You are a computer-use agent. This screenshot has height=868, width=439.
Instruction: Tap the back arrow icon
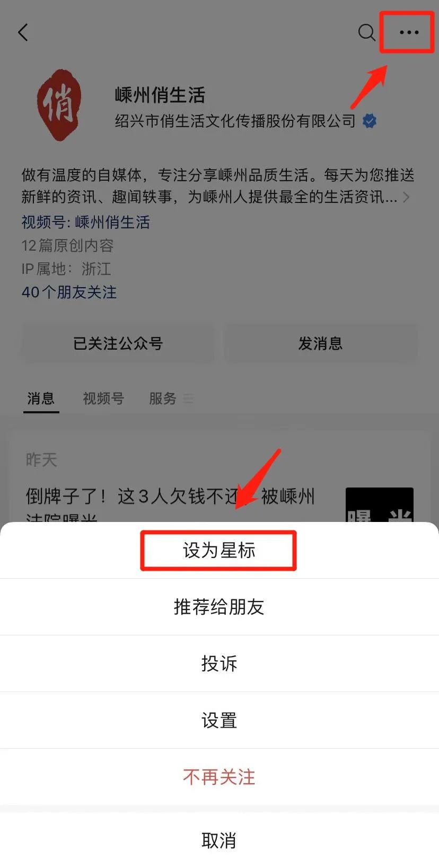[23, 32]
